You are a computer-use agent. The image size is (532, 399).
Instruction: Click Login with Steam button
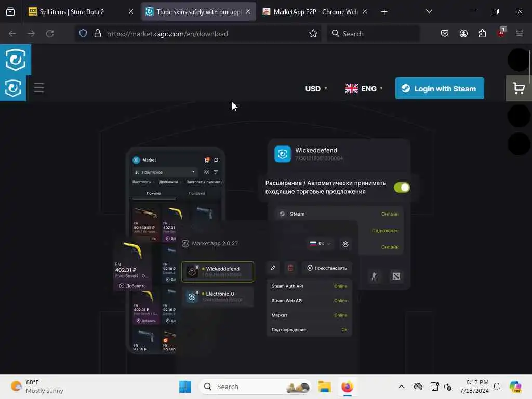point(440,88)
